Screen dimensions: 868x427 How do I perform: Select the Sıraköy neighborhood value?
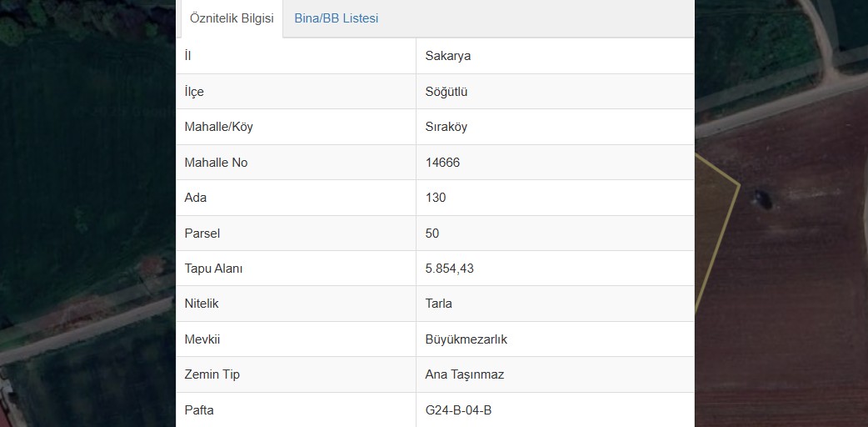(446, 127)
